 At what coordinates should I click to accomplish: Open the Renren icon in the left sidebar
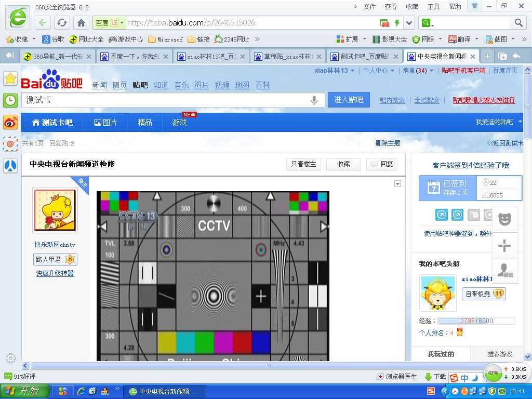[x=10, y=166]
